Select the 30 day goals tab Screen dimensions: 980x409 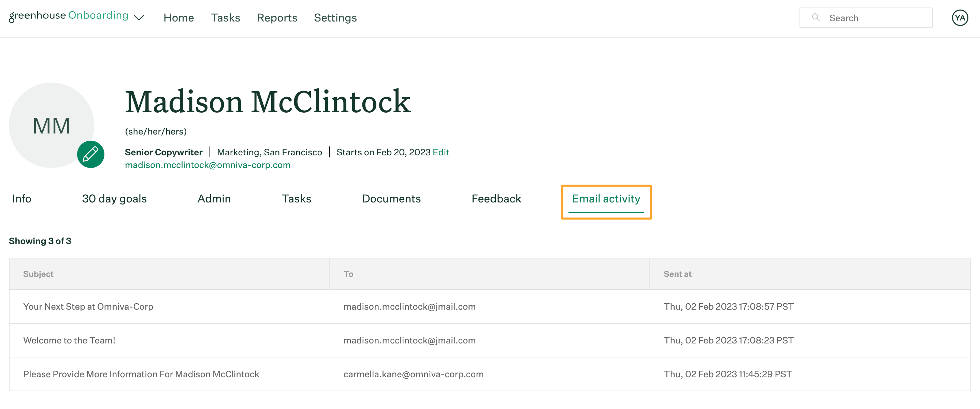[114, 198]
